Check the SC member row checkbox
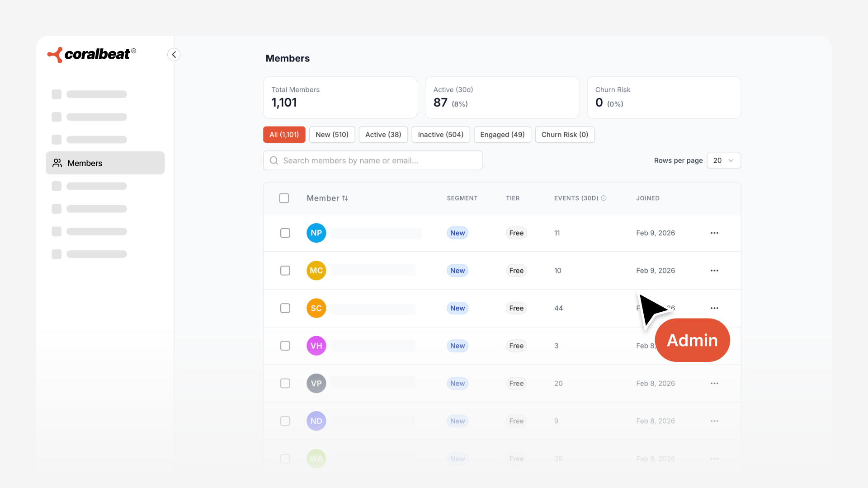868x488 pixels. pos(285,308)
